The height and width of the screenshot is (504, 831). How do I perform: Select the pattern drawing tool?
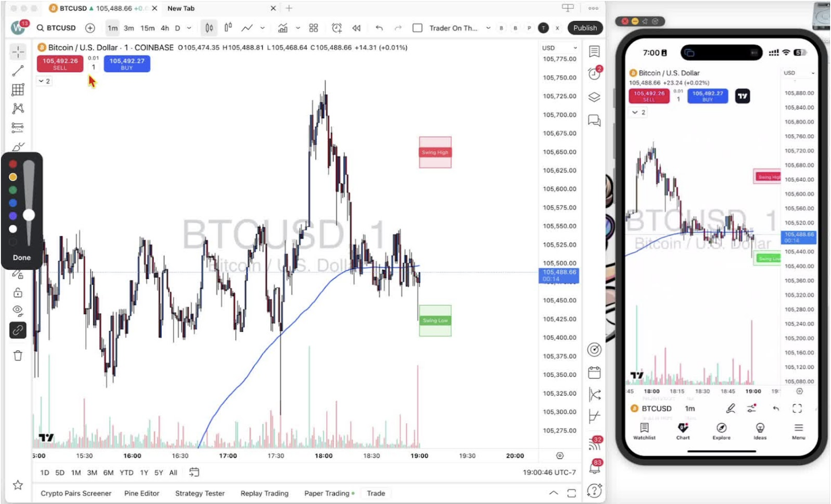click(18, 108)
